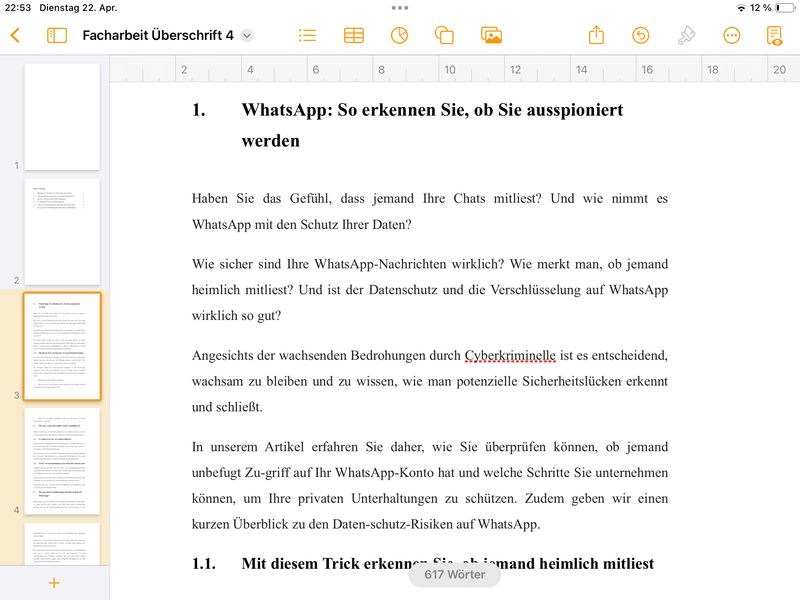800x600 pixels.
Task: Insert a table from the toolbar
Action: coord(354,35)
